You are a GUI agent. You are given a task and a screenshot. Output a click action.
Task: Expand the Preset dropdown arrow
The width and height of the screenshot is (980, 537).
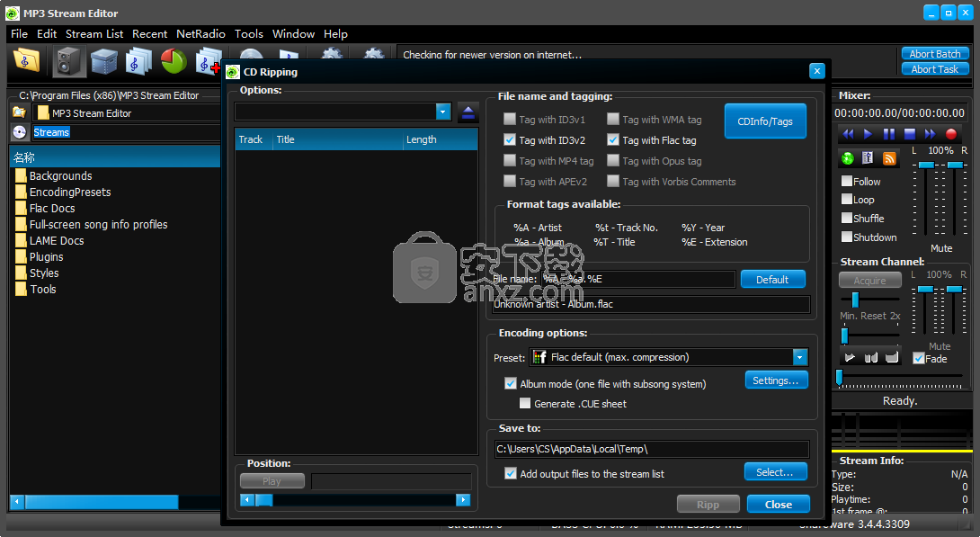799,357
